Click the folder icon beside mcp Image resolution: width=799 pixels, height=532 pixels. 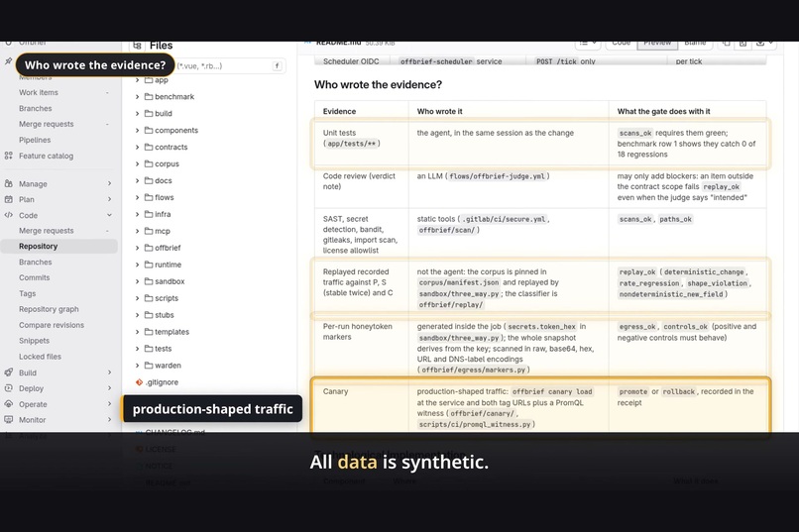tap(149, 231)
